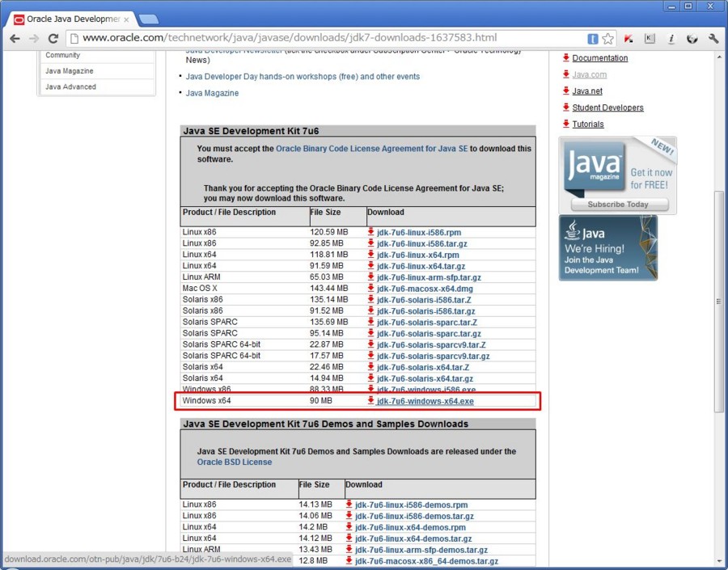Go forward with the browser forward arrow
Viewport: 728px width, 570px height.
click(x=33, y=39)
